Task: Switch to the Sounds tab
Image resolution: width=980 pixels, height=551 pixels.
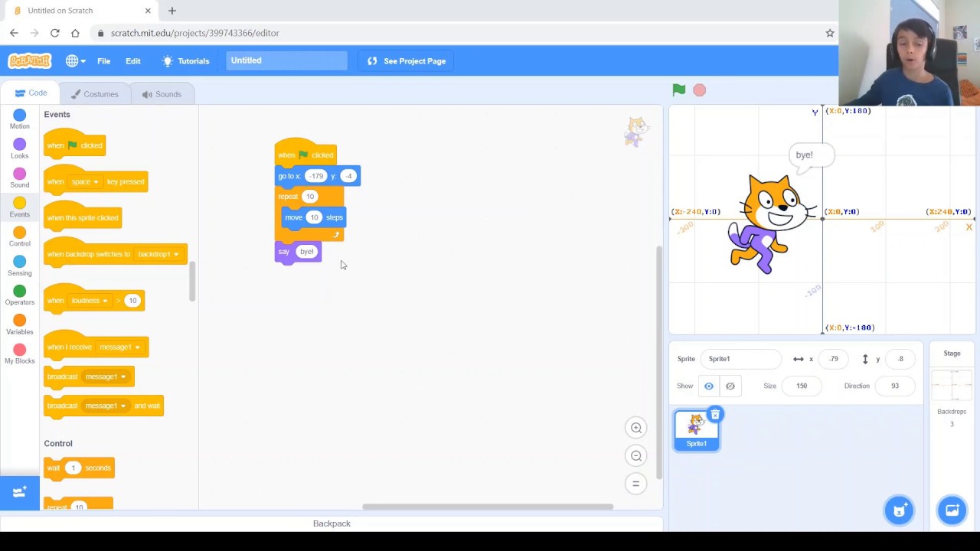Action: tap(162, 94)
